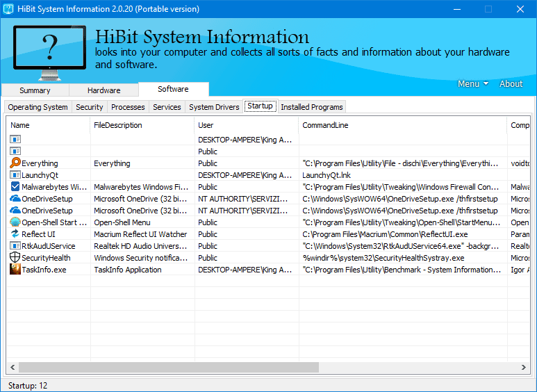Click the Everything magnifier icon in list
This screenshot has width=537, height=392.
(x=15, y=163)
